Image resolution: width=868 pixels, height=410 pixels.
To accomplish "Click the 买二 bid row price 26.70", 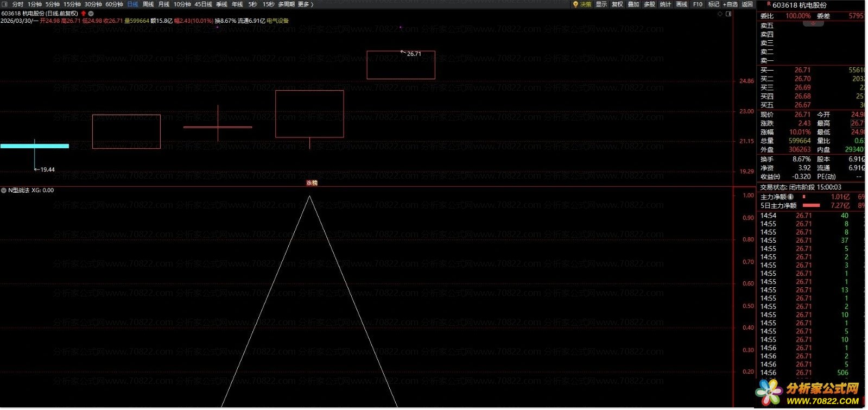I will (x=802, y=79).
